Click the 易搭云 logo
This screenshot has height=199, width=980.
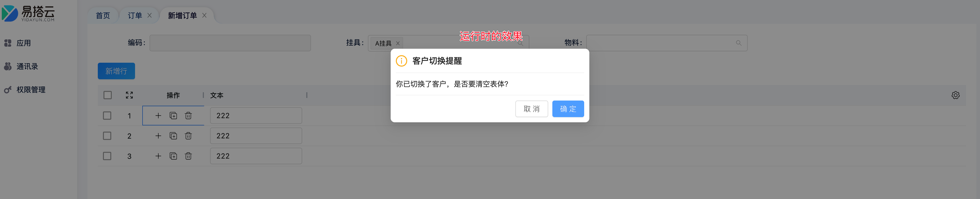28,13
